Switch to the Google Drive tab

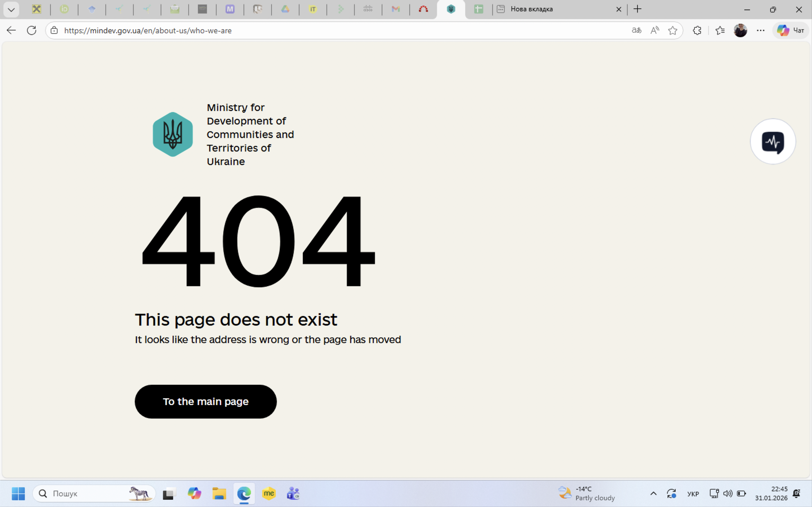pyautogui.click(x=285, y=9)
